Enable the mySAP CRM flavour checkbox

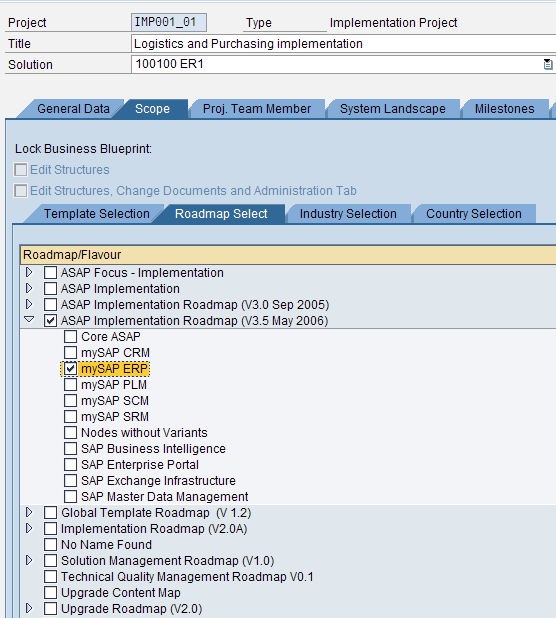[x=71, y=353]
